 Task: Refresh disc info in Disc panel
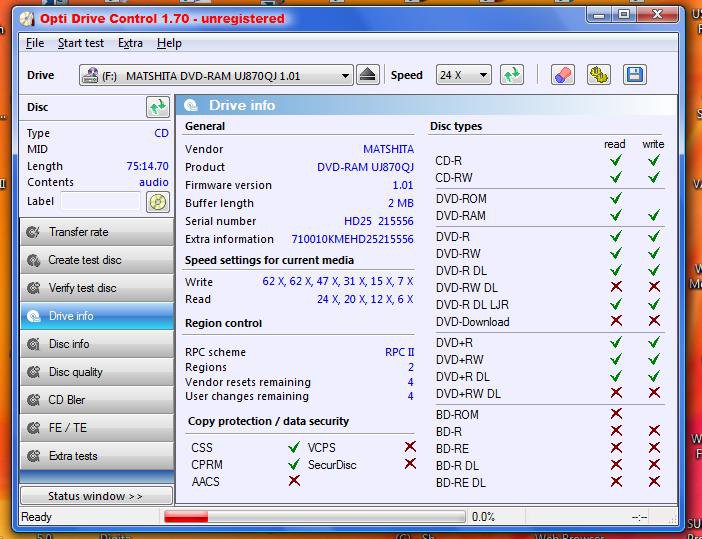[158, 107]
